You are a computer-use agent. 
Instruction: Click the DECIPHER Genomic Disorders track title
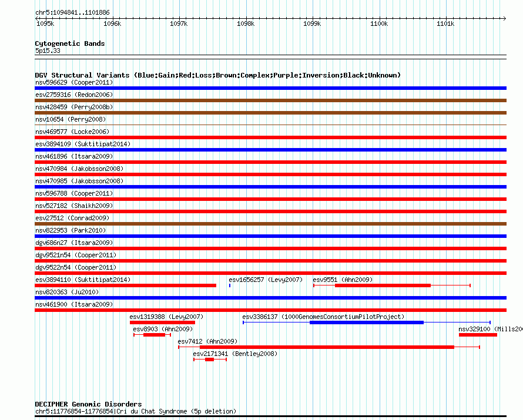pos(88,404)
